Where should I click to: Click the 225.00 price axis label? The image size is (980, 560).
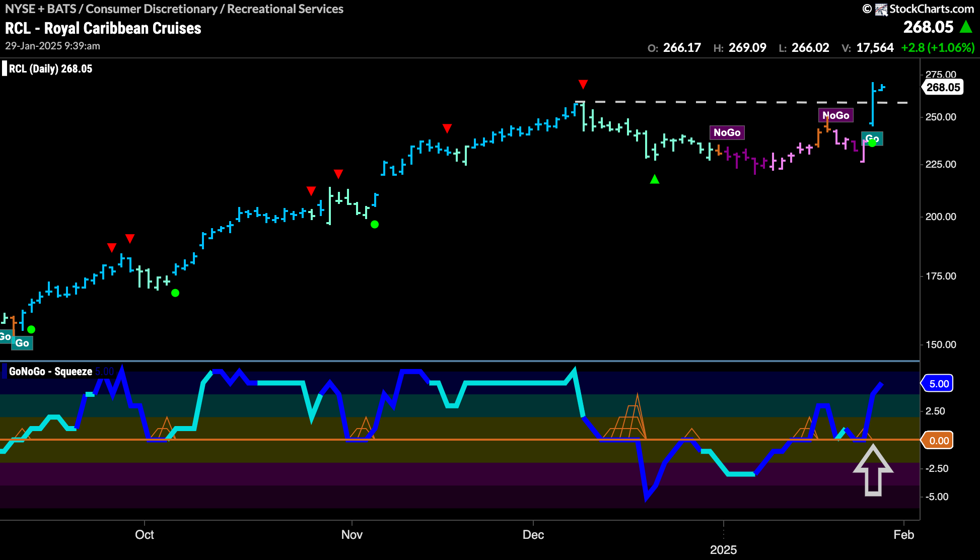click(x=941, y=164)
